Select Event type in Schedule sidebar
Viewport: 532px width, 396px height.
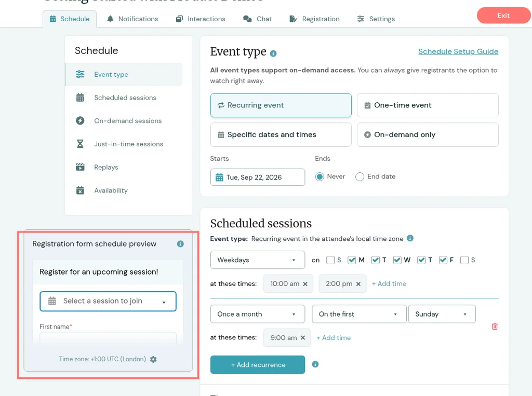[x=124, y=74]
